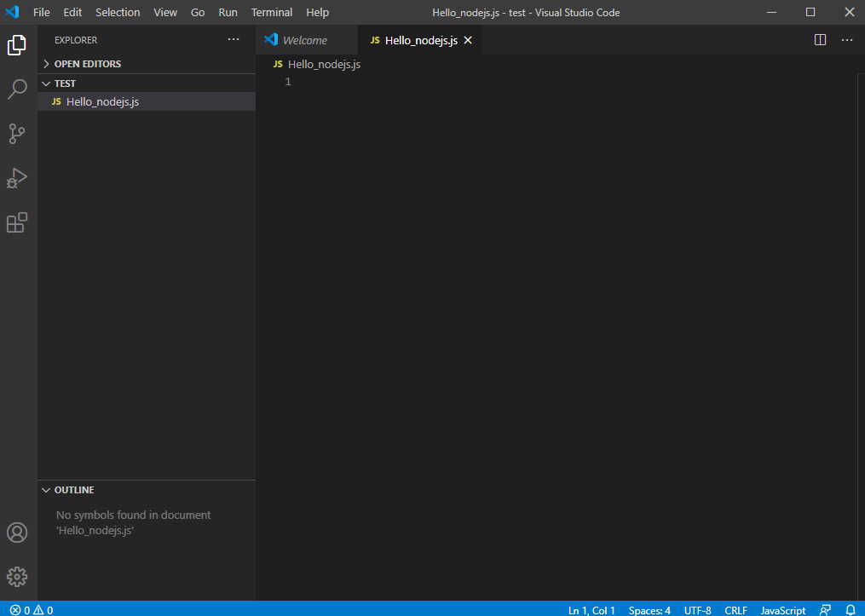This screenshot has height=616, width=865.
Task: Click the EXPLORER panel title
Action: click(76, 40)
